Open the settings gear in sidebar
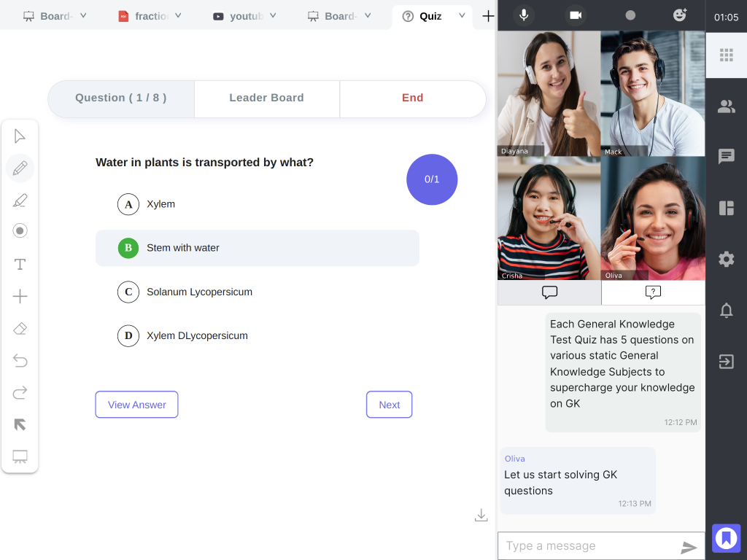The height and width of the screenshot is (560, 747). tap(726, 259)
